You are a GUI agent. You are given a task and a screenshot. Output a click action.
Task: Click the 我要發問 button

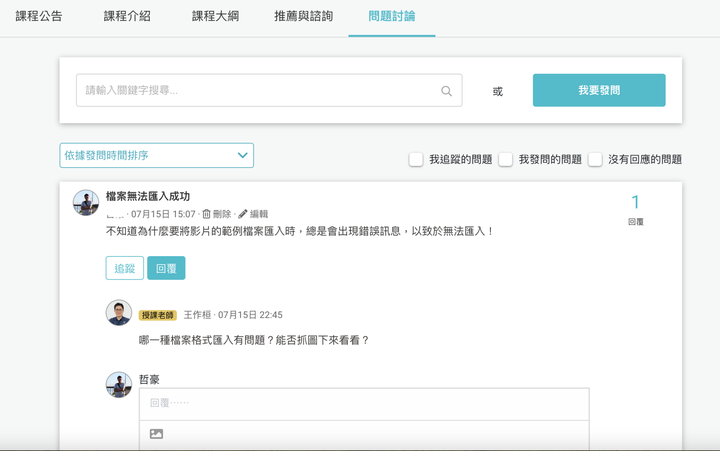point(599,90)
